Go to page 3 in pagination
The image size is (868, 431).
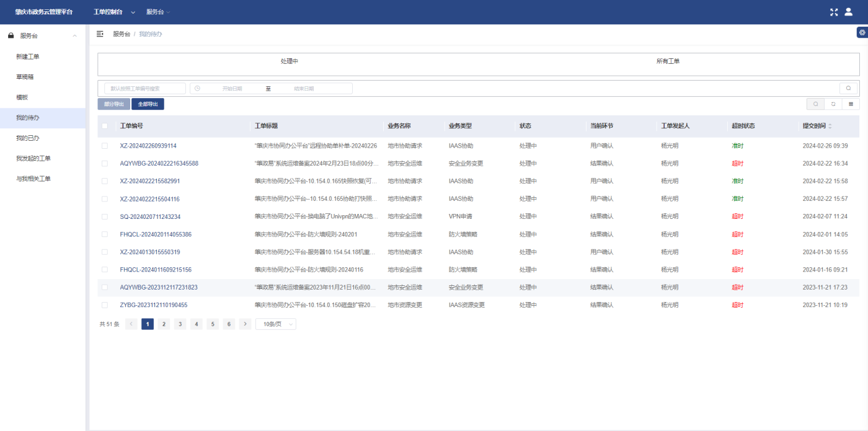click(x=180, y=324)
